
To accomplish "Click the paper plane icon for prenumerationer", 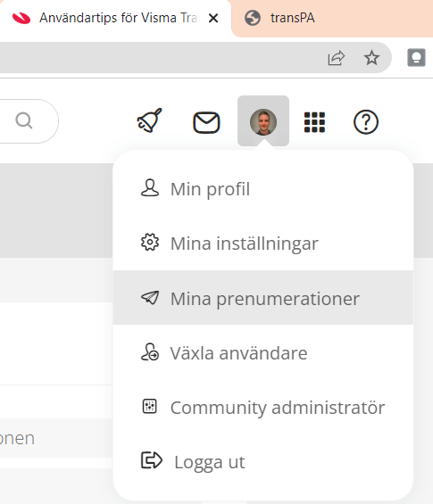I will click(x=150, y=297).
